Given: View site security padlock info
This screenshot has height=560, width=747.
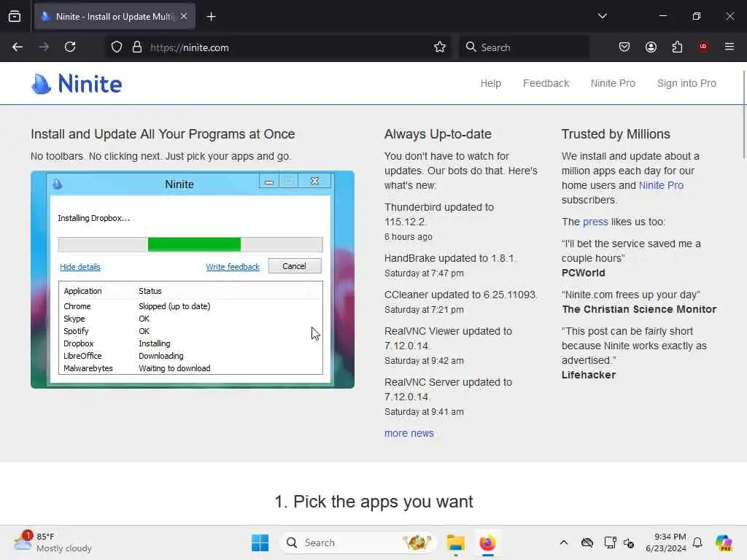Looking at the screenshot, I should 137,47.
